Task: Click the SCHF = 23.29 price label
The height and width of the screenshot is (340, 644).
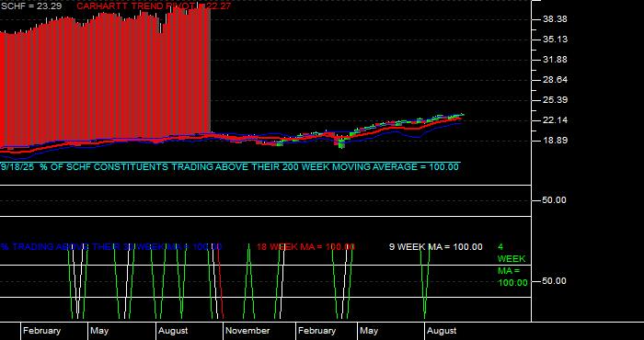Action: 31,6
